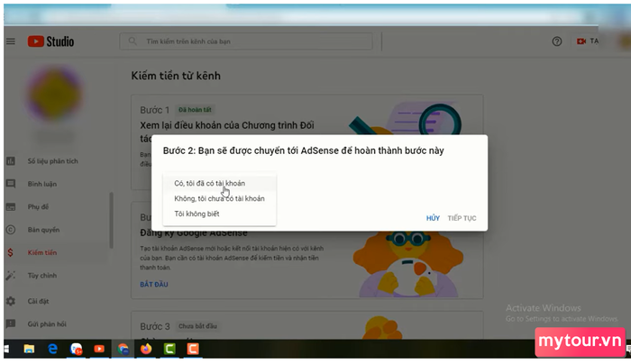Click 'Kiếm tiền từ kênh' page heading
The image size is (631, 364).
(176, 76)
